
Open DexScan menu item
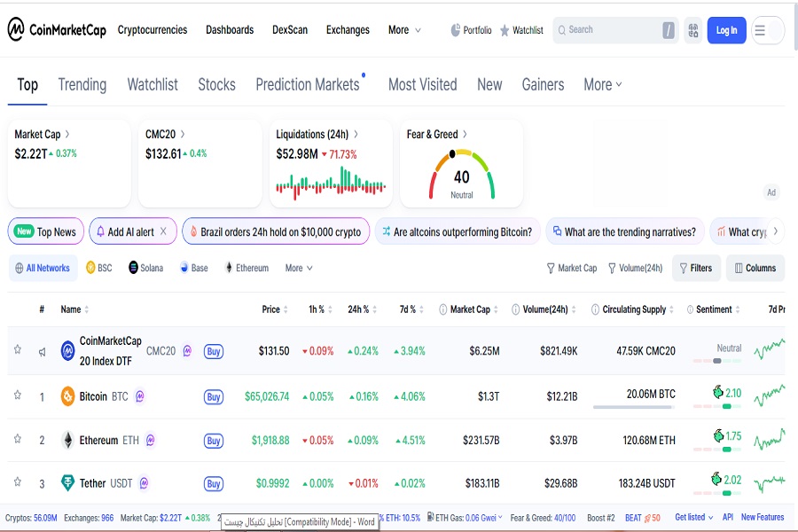[x=290, y=30]
